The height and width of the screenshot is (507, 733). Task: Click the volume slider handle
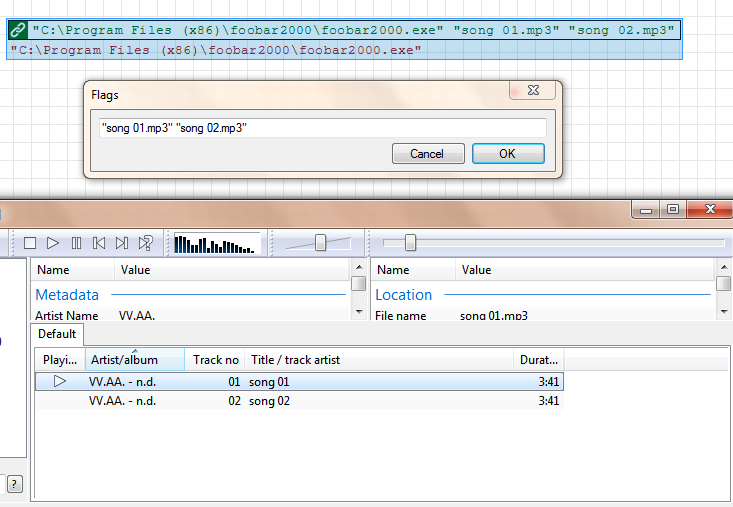click(320, 243)
